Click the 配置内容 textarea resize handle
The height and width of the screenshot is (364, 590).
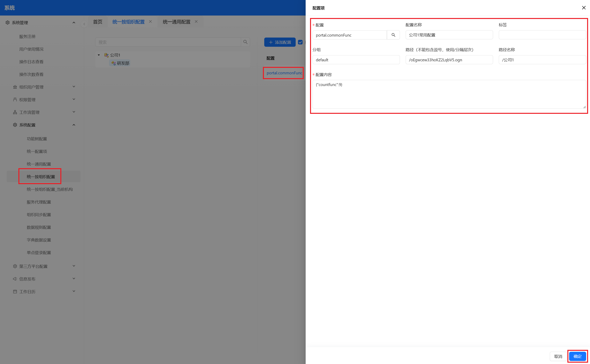584,107
